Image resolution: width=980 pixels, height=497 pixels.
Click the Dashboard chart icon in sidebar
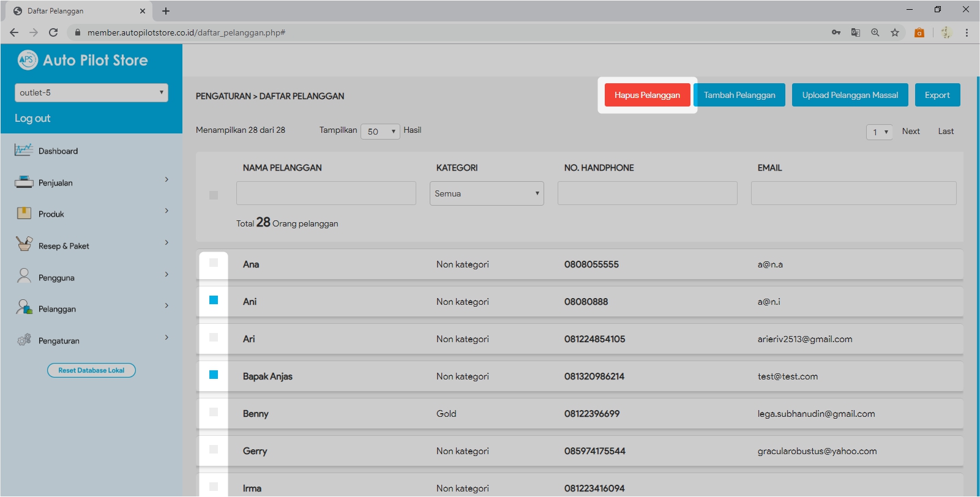(24, 150)
